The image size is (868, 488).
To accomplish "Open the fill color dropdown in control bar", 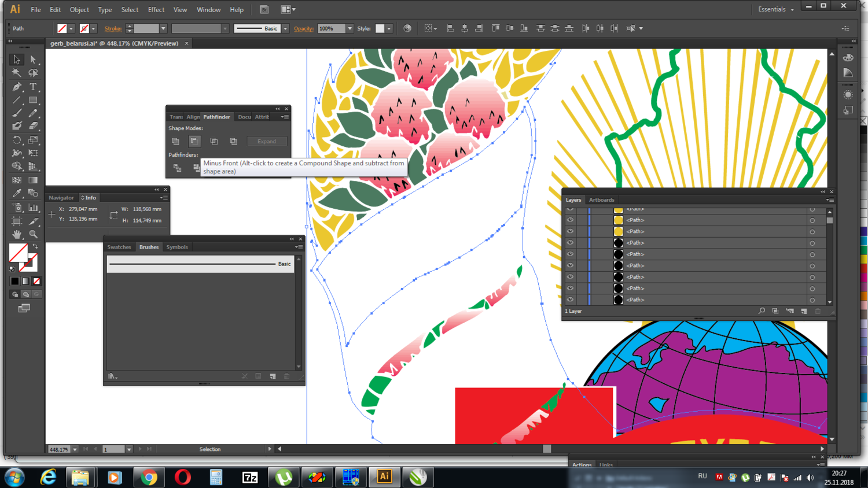I will [71, 28].
